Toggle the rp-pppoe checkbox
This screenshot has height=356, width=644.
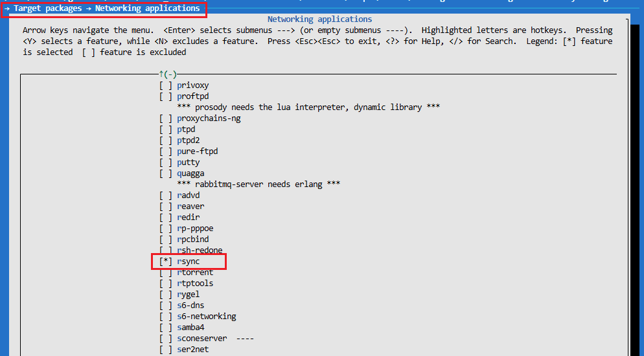tap(166, 228)
